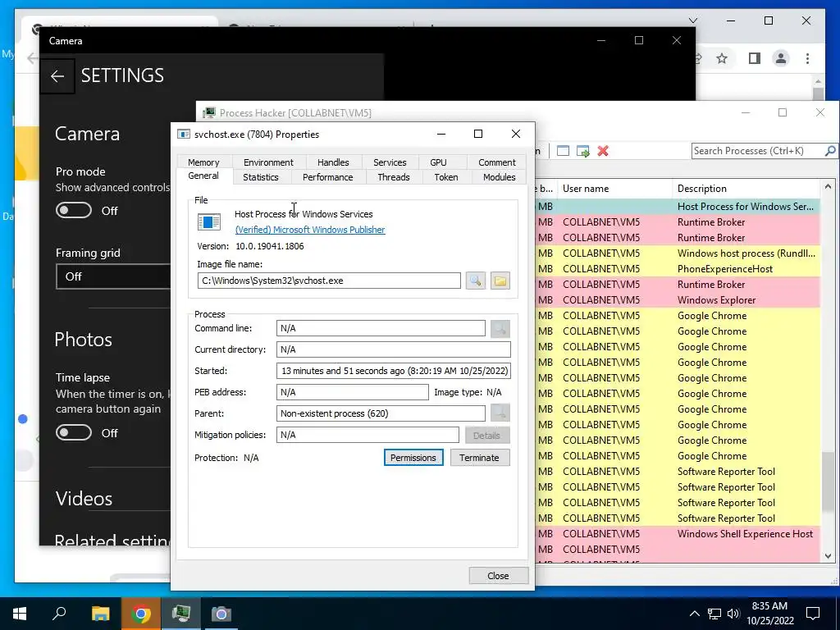Click svchost file icon in File group
The height and width of the screenshot is (630, 840).
pyautogui.click(x=209, y=221)
